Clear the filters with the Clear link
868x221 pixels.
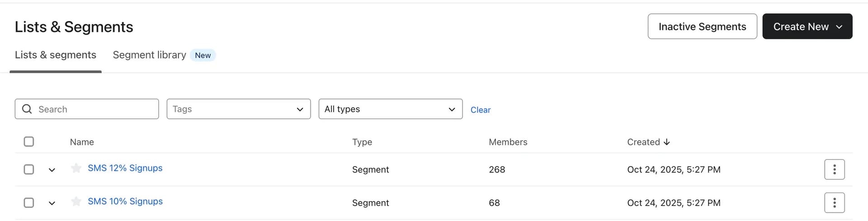tap(480, 110)
